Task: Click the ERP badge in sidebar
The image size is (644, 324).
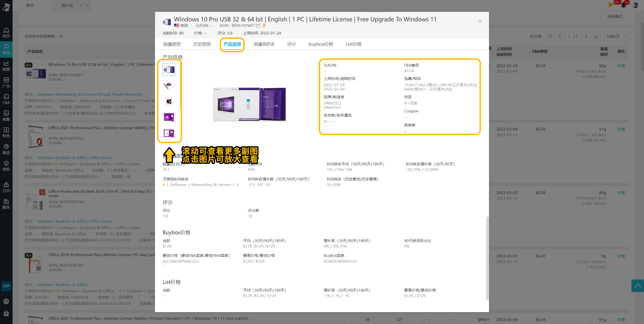Action: [x=6, y=286]
